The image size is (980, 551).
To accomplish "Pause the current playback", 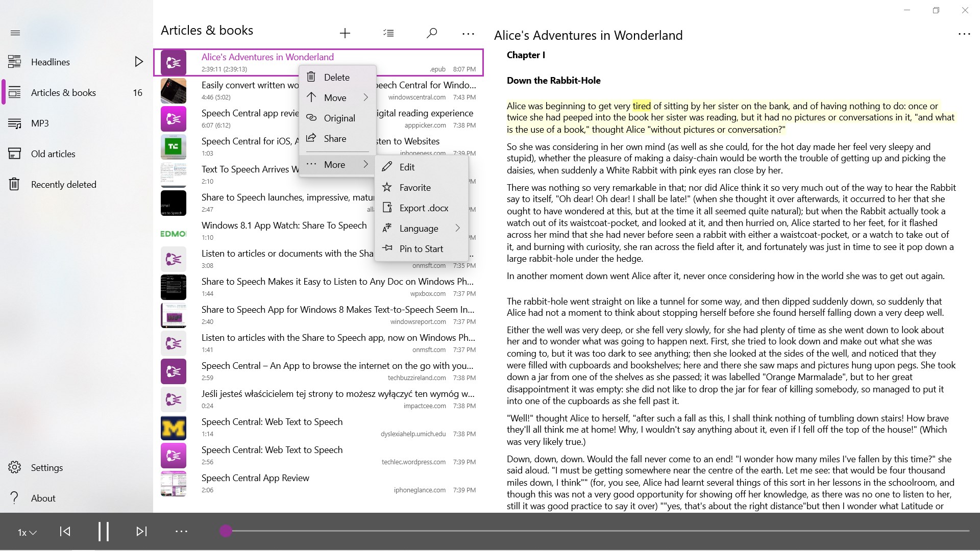I will [x=103, y=531].
